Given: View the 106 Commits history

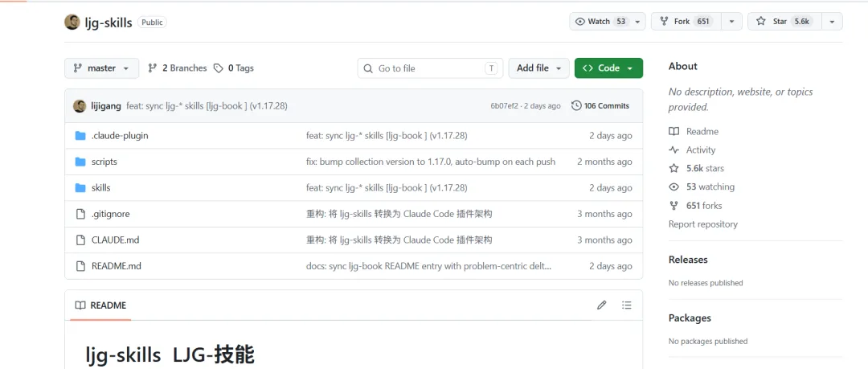Looking at the screenshot, I should pyautogui.click(x=600, y=105).
